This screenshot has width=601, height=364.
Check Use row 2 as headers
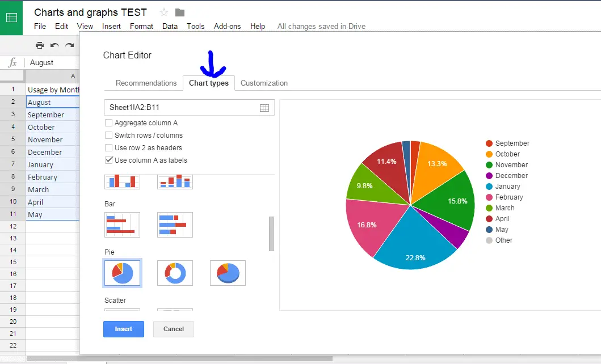click(109, 148)
